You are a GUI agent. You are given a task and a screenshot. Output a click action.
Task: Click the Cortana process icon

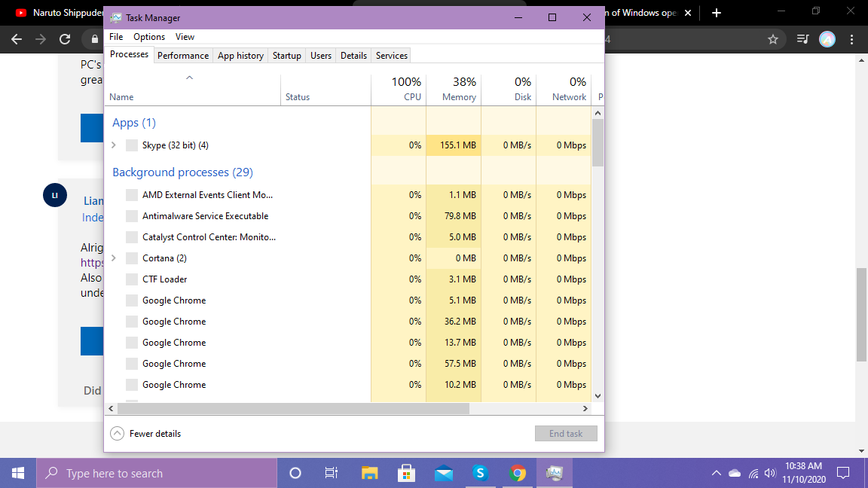132,258
